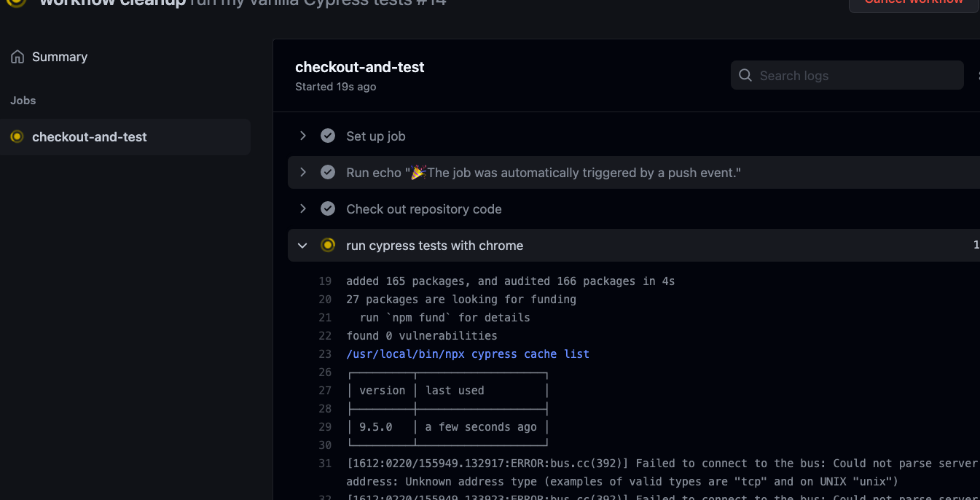The image size is (980, 500).
Task: Collapse the run cypress tests with chrome step
Action: tap(302, 246)
